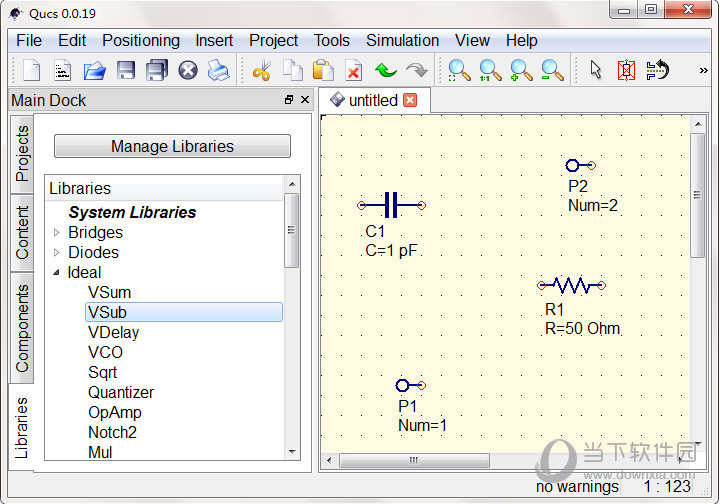The height and width of the screenshot is (504, 720).
Task: Open the Insert menu
Action: [x=214, y=40]
